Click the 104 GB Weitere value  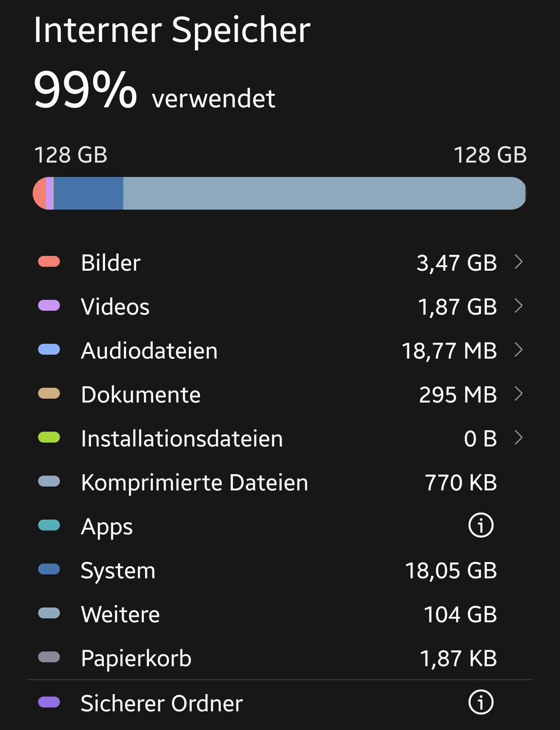pos(460,614)
